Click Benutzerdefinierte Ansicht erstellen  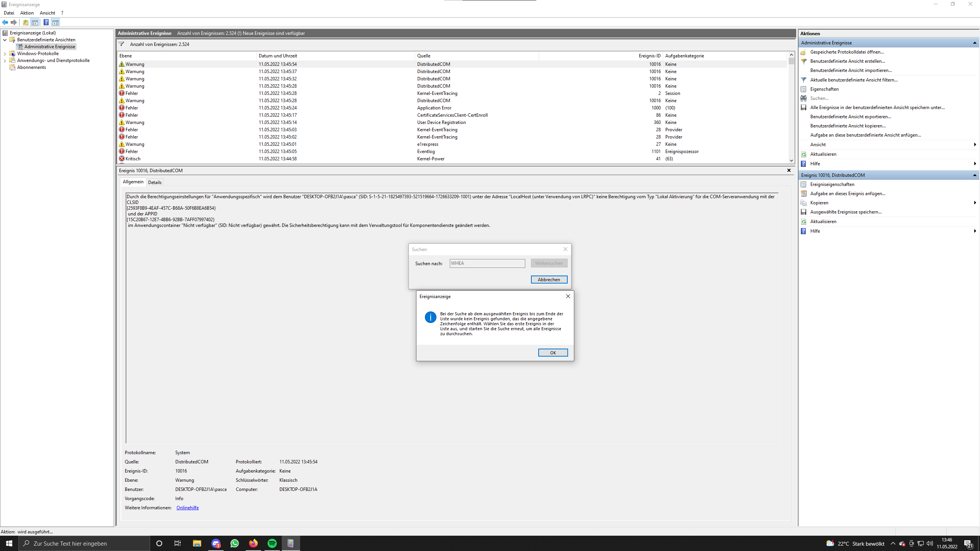tap(847, 61)
